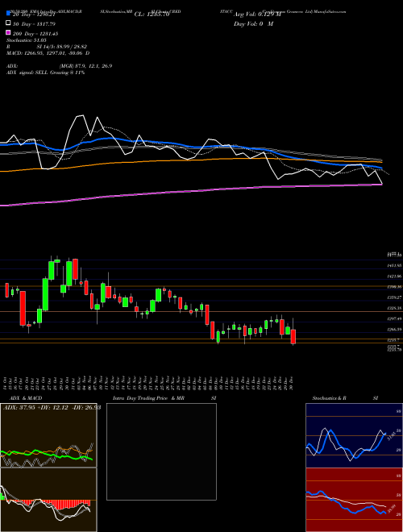The height and width of the screenshot is (532, 403).
Task: Open the ADX indicator chart panel
Action: coord(48,435)
